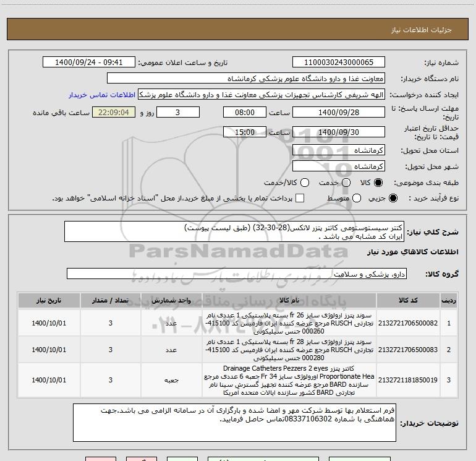Click need date 1400/10/01 in row 1
The image size is (476, 461).
(x=49, y=323)
